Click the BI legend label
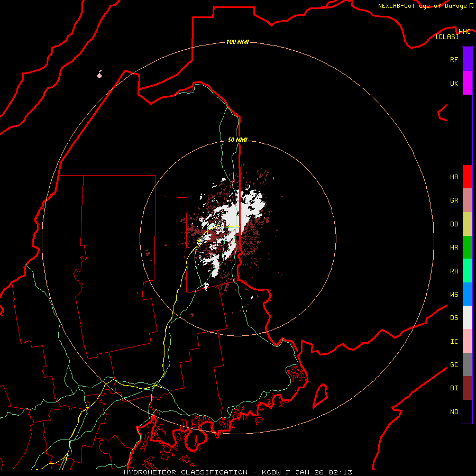Screen dimensions: 476x476 click(454, 388)
